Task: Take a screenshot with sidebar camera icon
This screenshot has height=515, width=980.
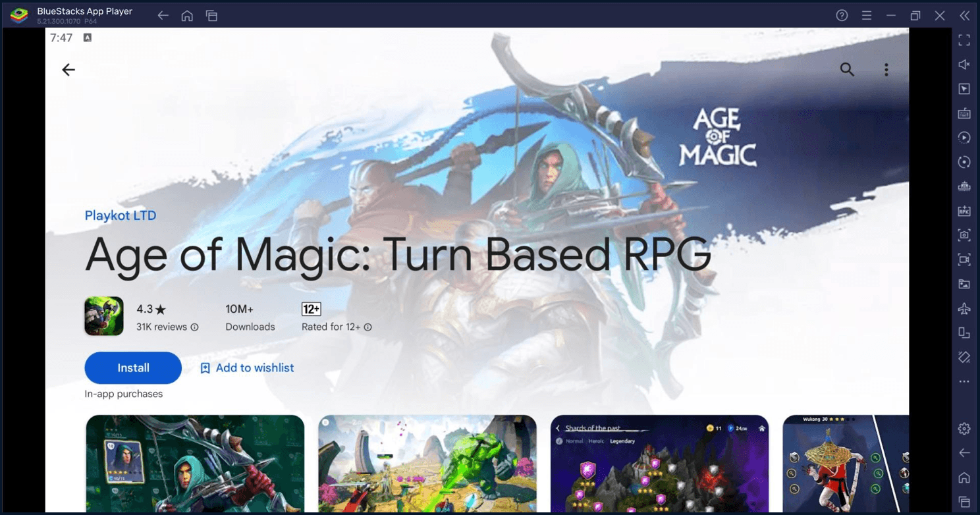Action: pos(964,235)
